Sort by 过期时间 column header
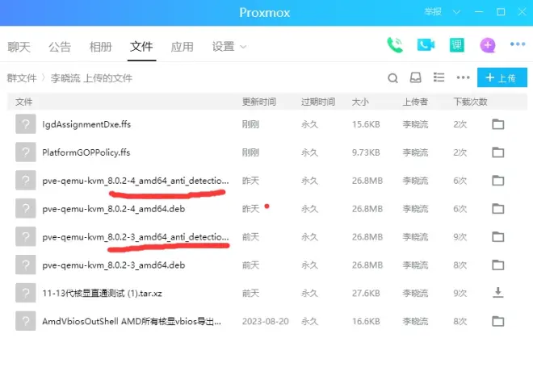 tap(318, 102)
